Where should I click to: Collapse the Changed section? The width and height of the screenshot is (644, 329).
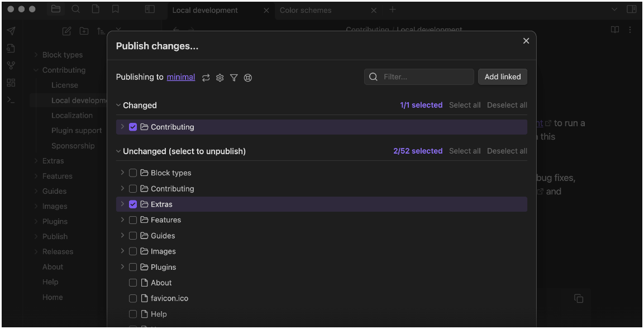tap(118, 105)
